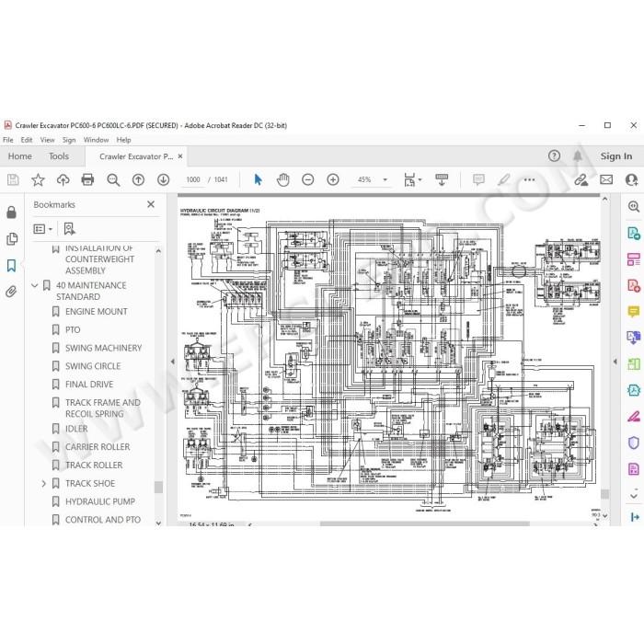Click the page number field showing 1000
The width and height of the screenshot is (644, 644).
click(193, 179)
